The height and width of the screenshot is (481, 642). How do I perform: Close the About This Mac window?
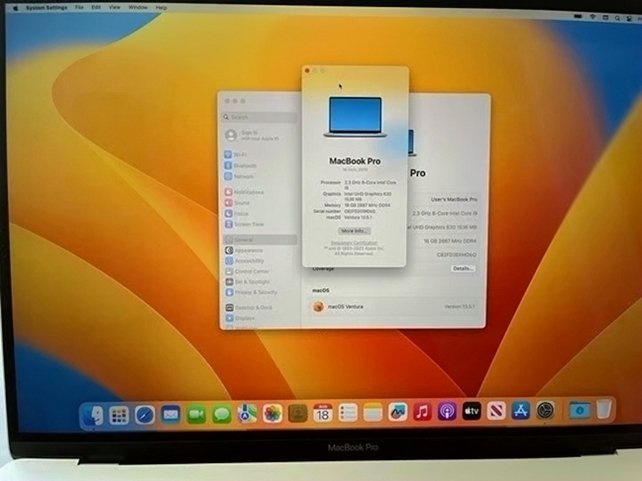[x=307, y=71]
